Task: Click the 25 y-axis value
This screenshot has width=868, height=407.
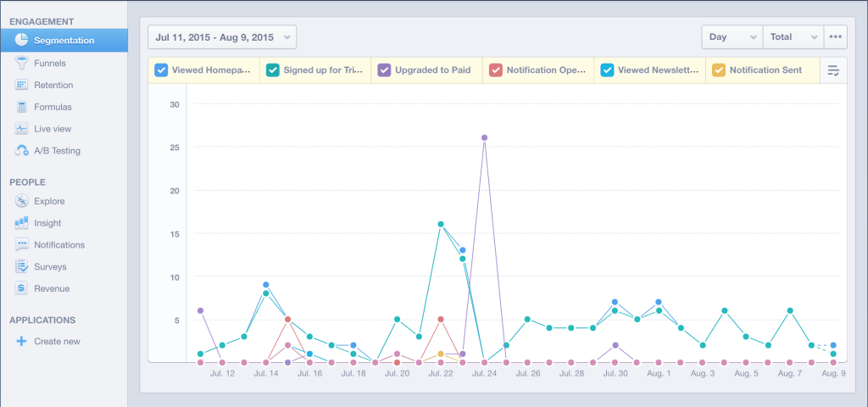Action: 175,148
